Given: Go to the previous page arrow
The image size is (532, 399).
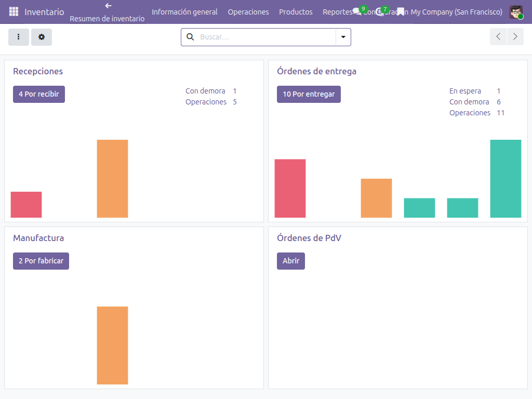Looking at the screenshot, I should (x=498, y=37).
